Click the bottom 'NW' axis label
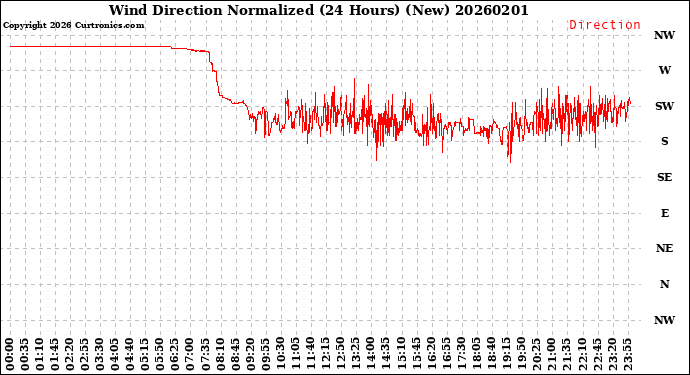The image size is (690, 375). 664,320
